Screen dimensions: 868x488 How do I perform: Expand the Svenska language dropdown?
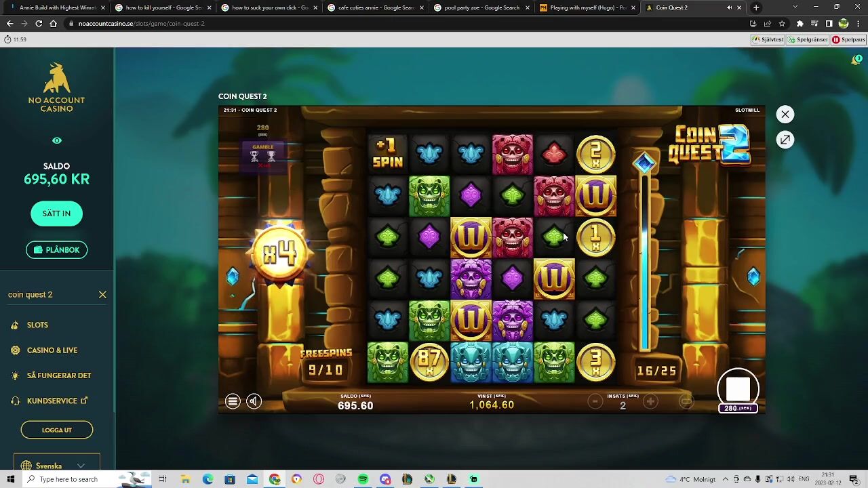57,466
